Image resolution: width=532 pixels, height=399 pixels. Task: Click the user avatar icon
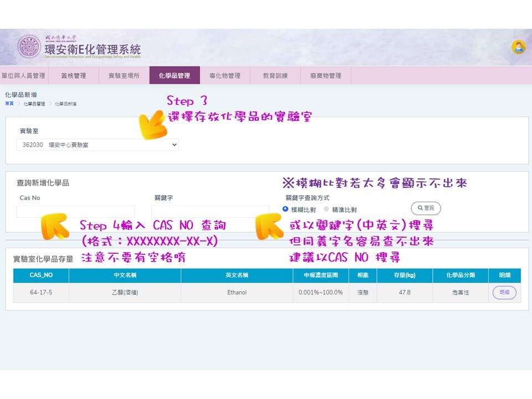click(518, 47)
